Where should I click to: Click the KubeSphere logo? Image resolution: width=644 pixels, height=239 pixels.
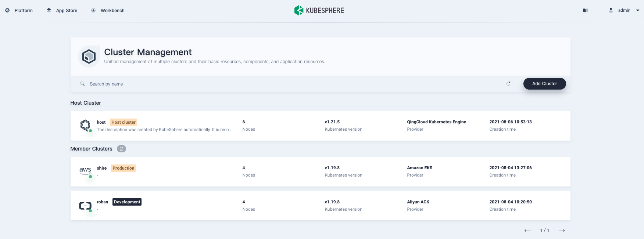pos(319,10)
